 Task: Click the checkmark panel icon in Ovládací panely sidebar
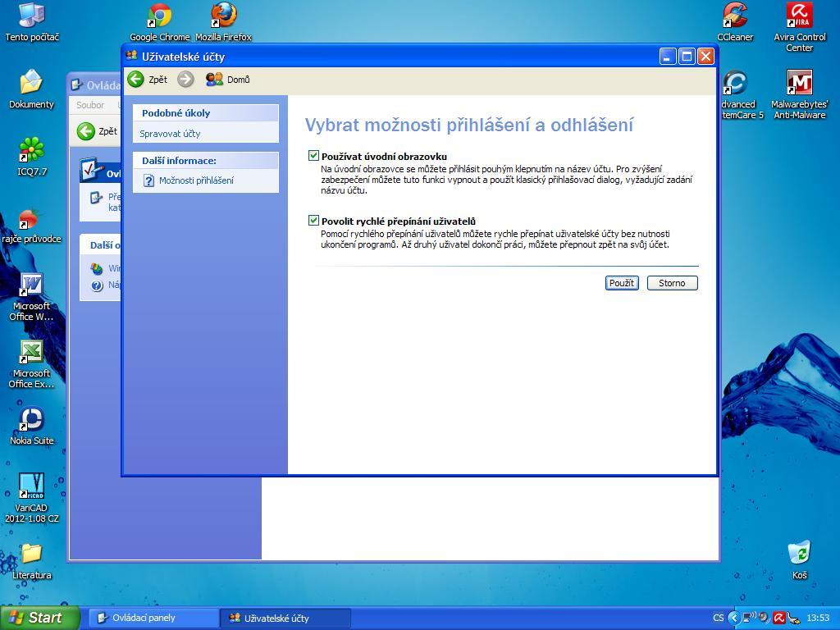pos(91,170)
